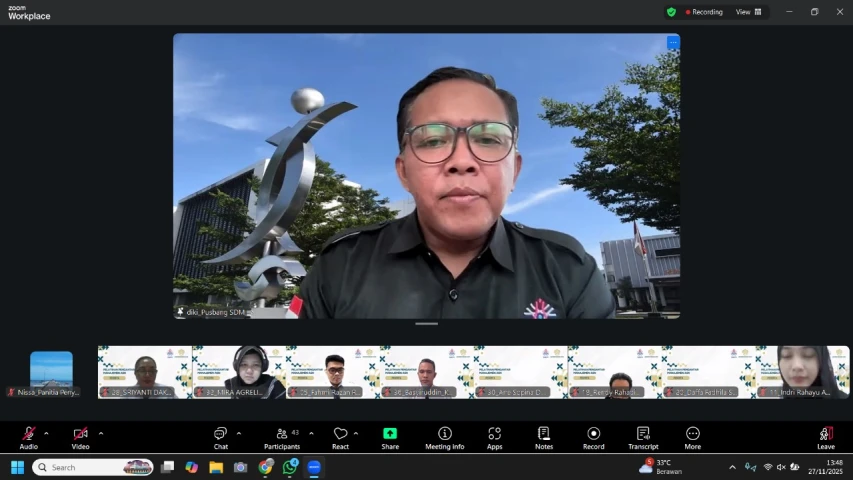The height and width of the screenshot is (480, 853).
Task: Open Meeting info
Action: [445, 438]
